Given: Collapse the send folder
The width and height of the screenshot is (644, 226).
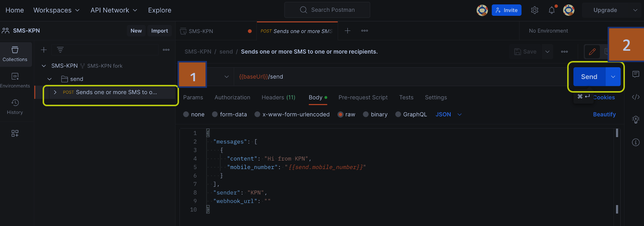Looking at the screenshot, I should click(x=50, y=79).
